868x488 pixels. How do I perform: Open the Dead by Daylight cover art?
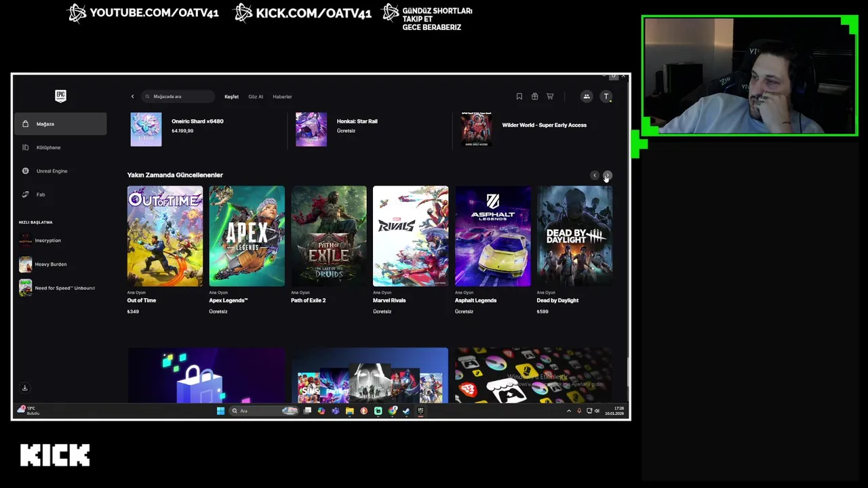click(x=574, y=236)
